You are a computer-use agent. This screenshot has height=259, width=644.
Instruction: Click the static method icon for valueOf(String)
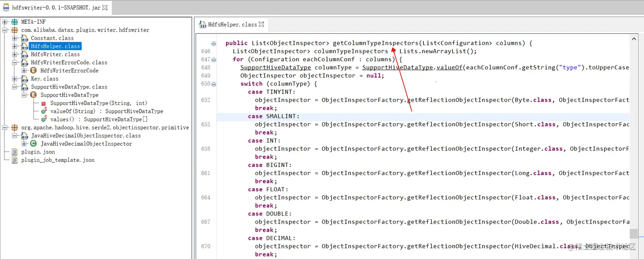(x=43, y=111)
